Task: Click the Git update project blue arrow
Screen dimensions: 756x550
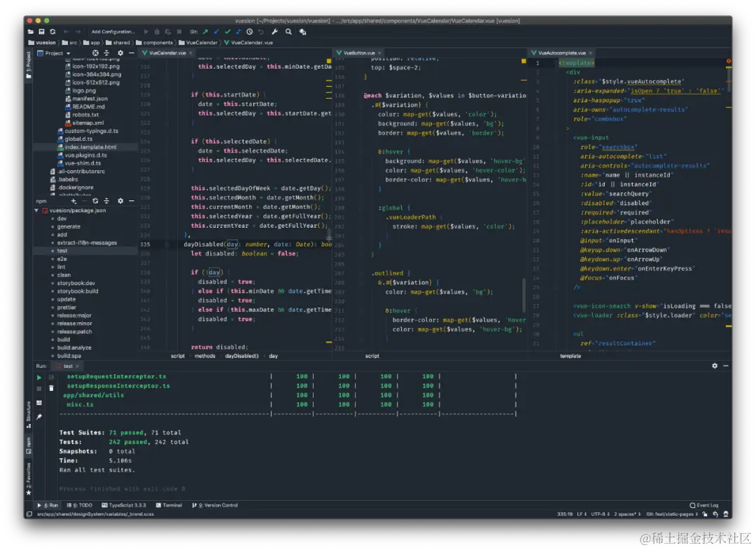Action: [216, 32]
